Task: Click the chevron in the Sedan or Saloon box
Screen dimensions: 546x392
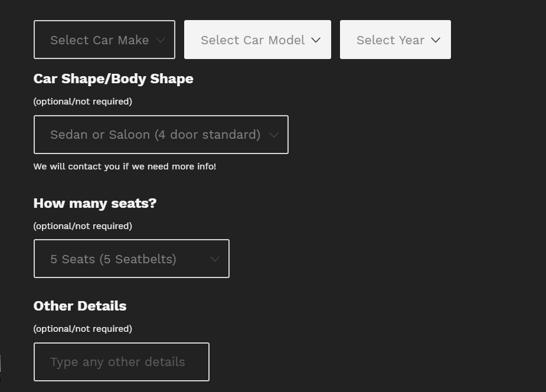Action: pyautogui.click(x=274, y=135)
